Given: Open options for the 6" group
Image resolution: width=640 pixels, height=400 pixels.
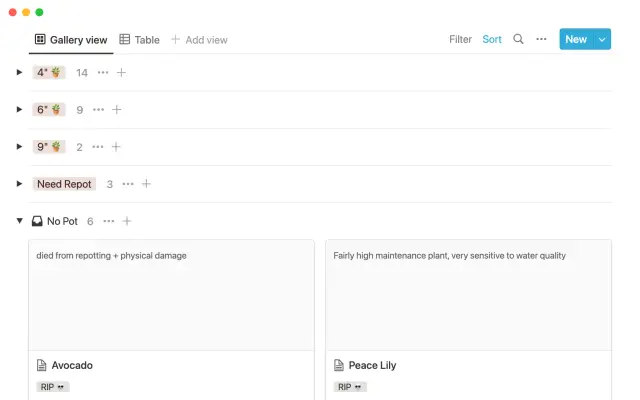Looking at the screenshot, I should coord(98,110).
